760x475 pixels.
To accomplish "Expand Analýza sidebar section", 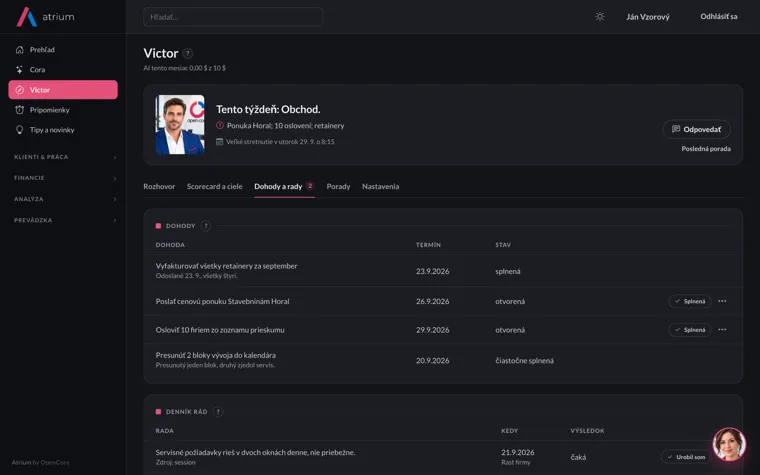I will pyautogui.click(x=63, y=199).
